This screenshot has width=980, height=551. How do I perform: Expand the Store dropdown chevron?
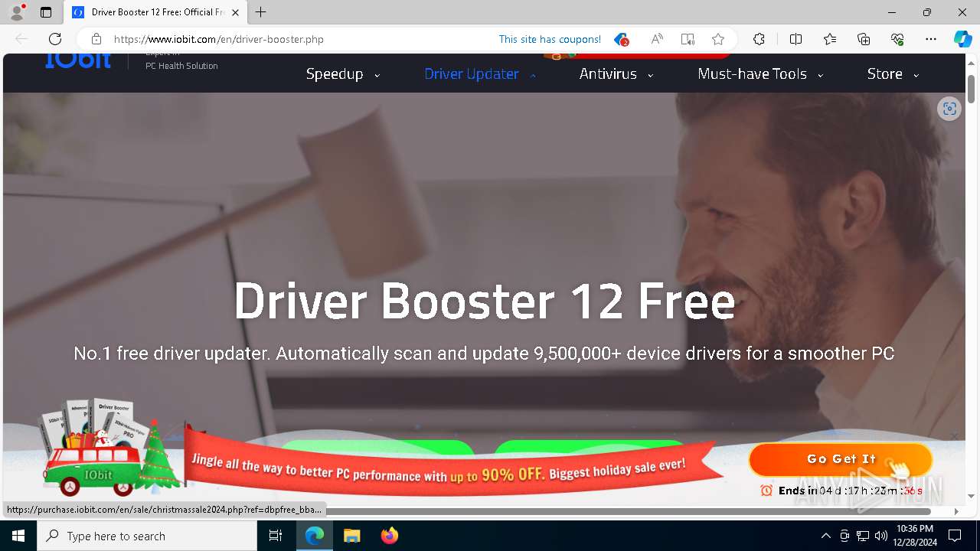pyautogui.click(x=916, y=75)
